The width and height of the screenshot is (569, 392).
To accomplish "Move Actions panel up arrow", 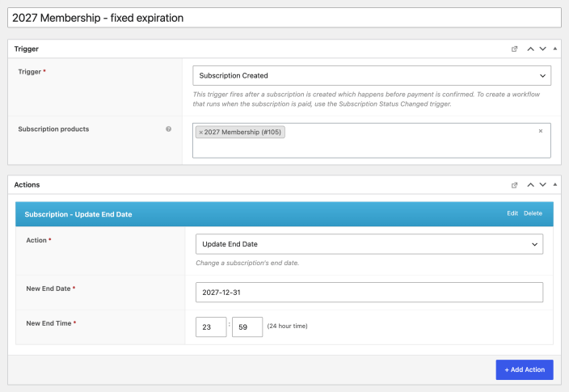I will click(530, 185).
